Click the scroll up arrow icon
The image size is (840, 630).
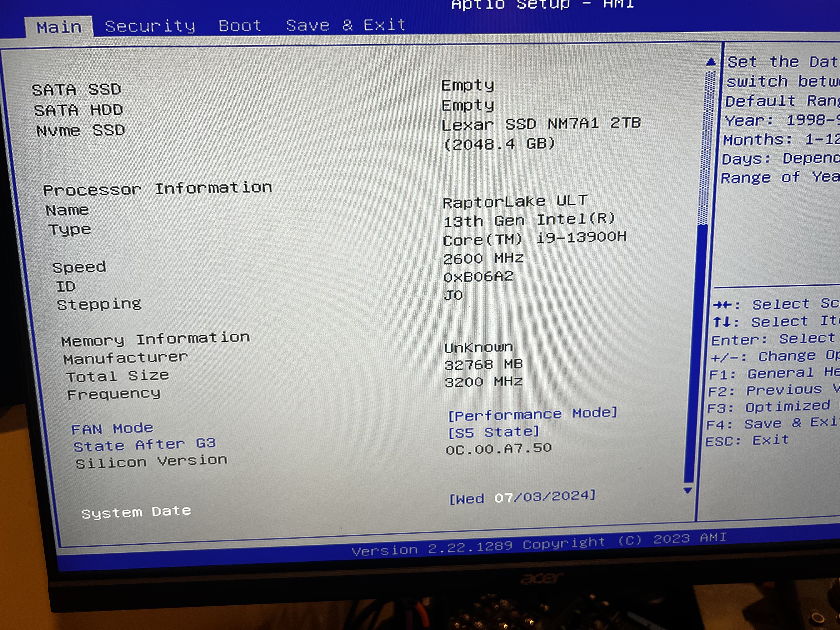click(711, 62)
